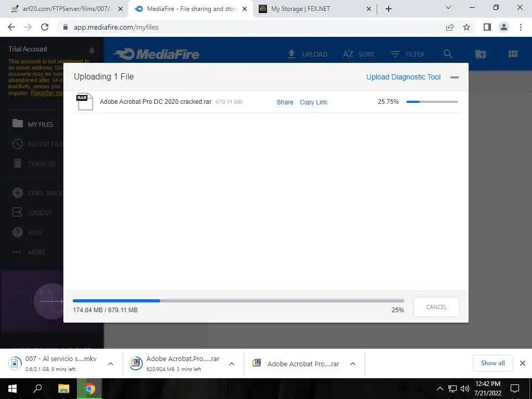Click the RAR file icon in upload list
Viewport: 532px width, 399px height.
click(x=85, y=101)
